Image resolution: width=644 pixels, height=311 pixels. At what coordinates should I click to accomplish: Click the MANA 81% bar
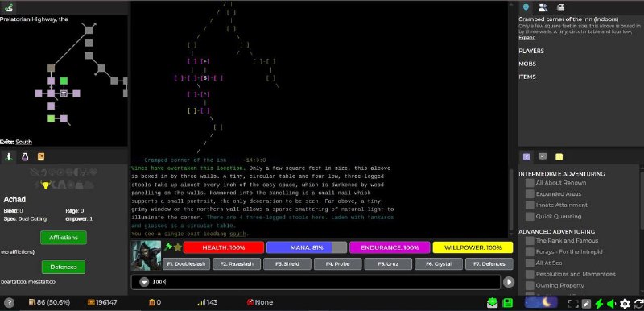pos(307,247)
